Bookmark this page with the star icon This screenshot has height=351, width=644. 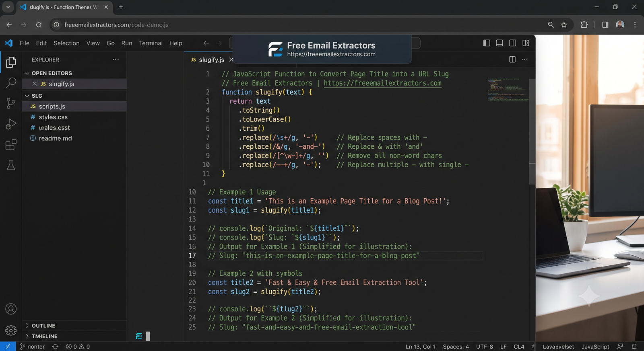click(564, 25)
